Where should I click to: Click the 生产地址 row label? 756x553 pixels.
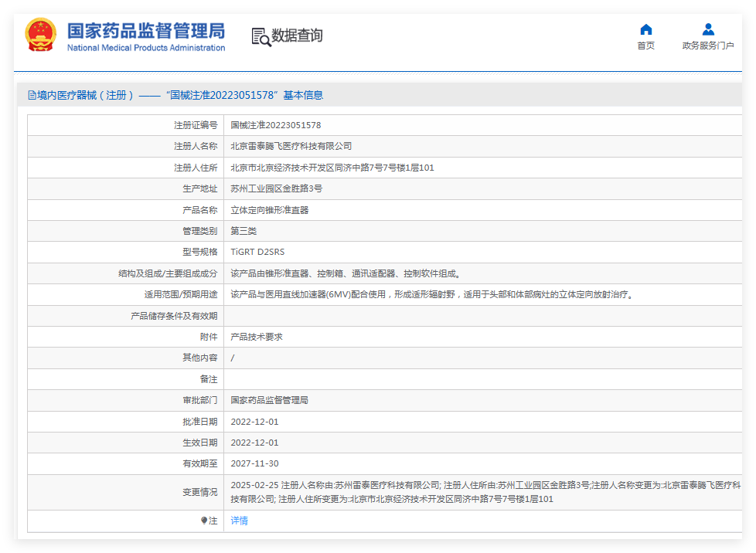coord(200,188)
